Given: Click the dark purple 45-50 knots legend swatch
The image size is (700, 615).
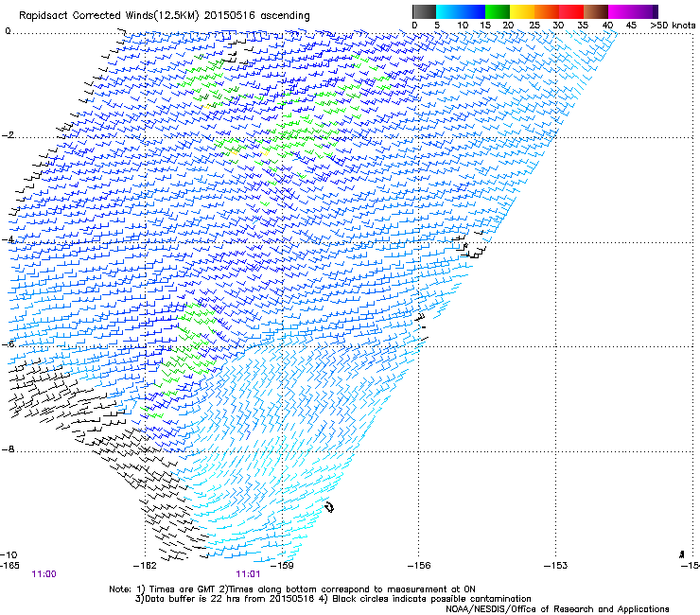Looking at the screenshot, I should click(x=645, y=11).
